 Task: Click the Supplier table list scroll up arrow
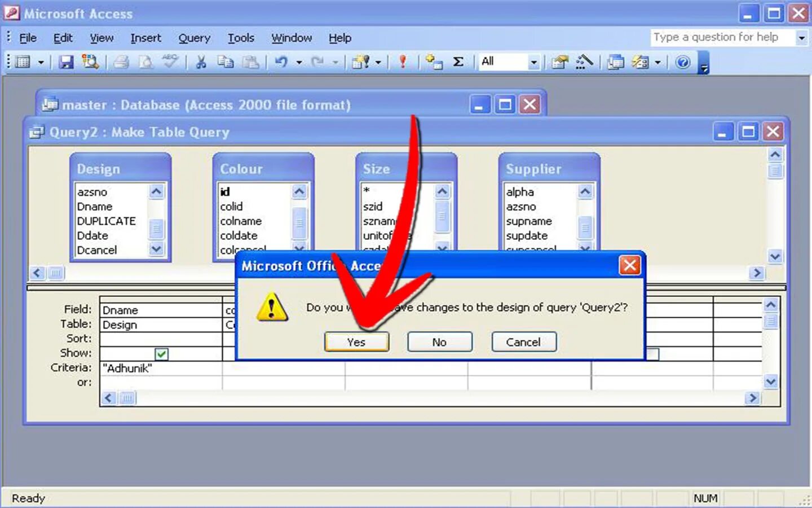(585, 191)
